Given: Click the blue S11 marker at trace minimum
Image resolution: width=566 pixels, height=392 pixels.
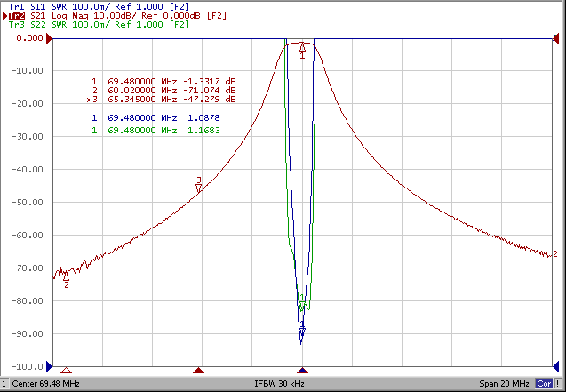Looking at the screenshot, I should pos(302,332).
